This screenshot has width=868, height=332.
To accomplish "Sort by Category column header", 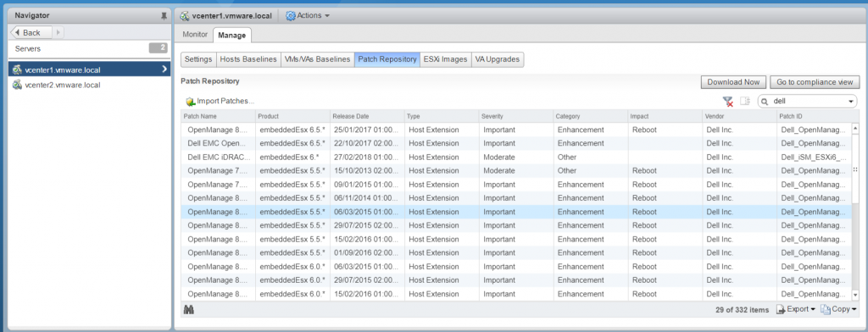I will coord(590,116).
